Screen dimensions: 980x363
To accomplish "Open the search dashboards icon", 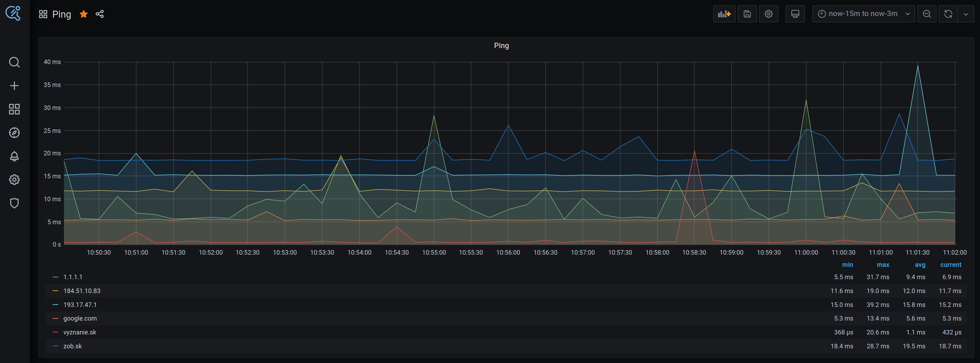I will [14, 62].
